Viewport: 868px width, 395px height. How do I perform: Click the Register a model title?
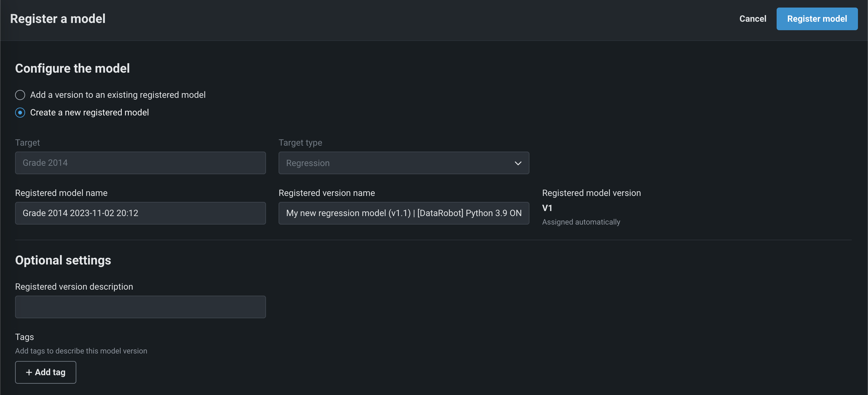tap(57, 19)
